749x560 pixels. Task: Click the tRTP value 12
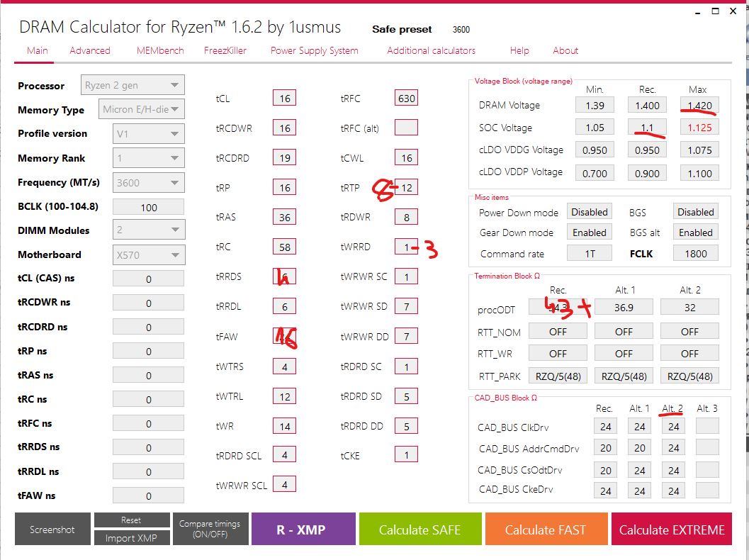(407, 187)
